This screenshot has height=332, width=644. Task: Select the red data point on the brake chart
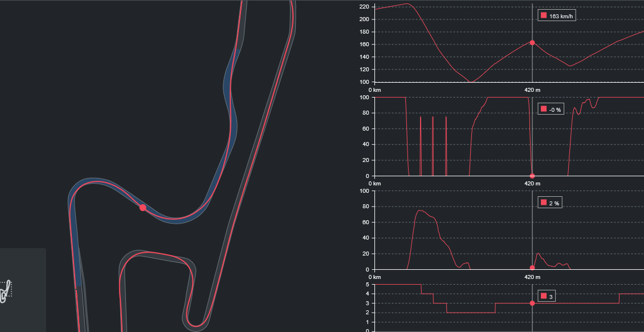(x=532, y=268)
